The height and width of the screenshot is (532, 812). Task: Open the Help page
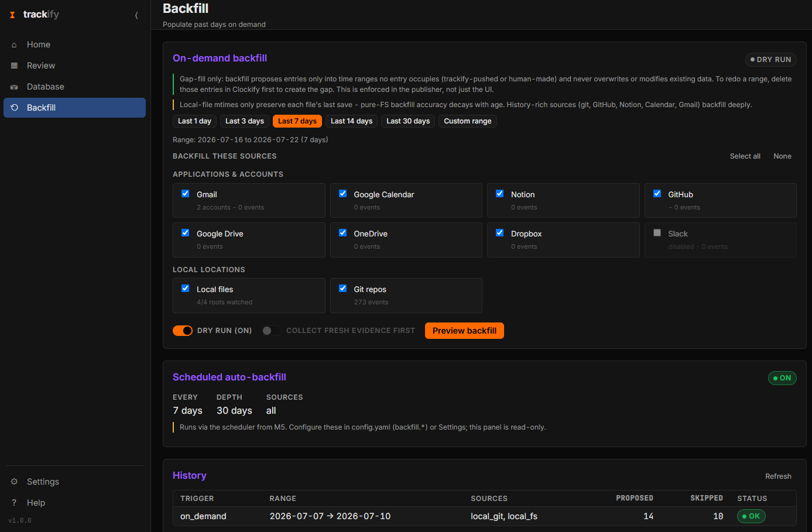point(74,503)
